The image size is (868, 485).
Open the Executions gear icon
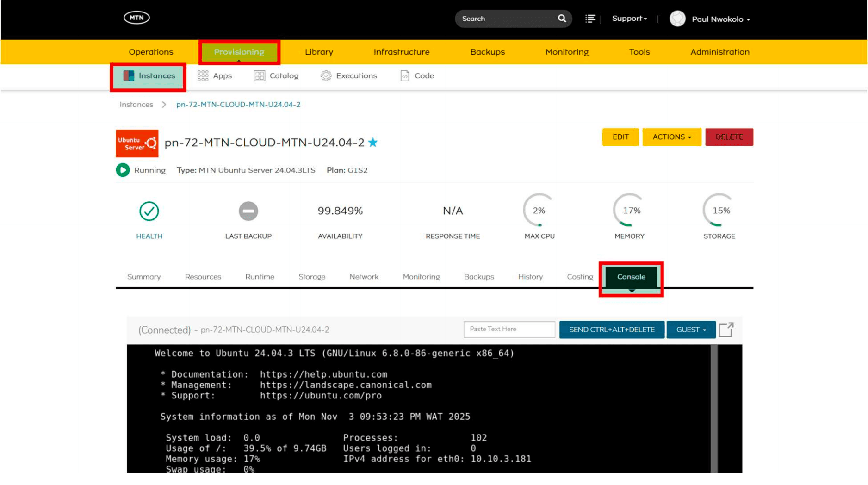326,76
